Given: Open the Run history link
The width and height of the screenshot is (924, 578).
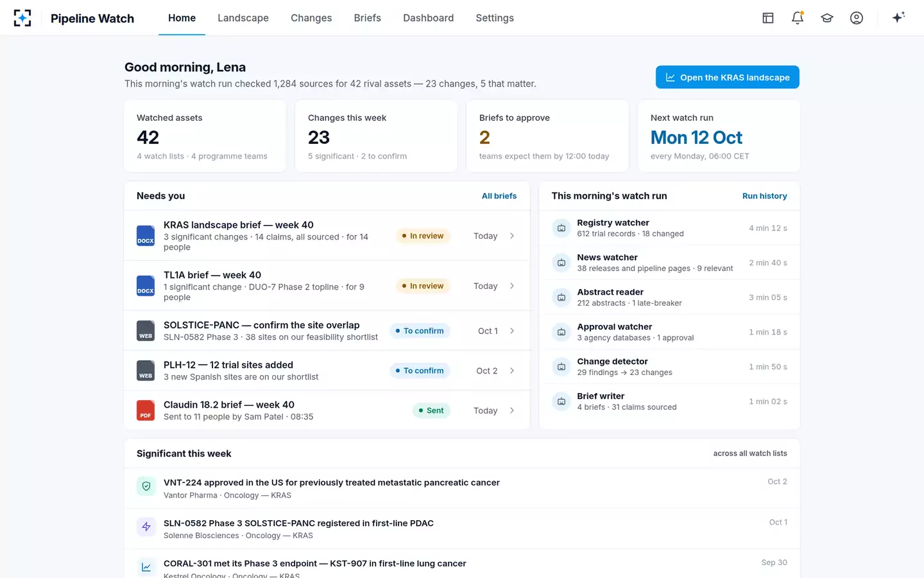Looking at the screenshot, I should [765, 196].
